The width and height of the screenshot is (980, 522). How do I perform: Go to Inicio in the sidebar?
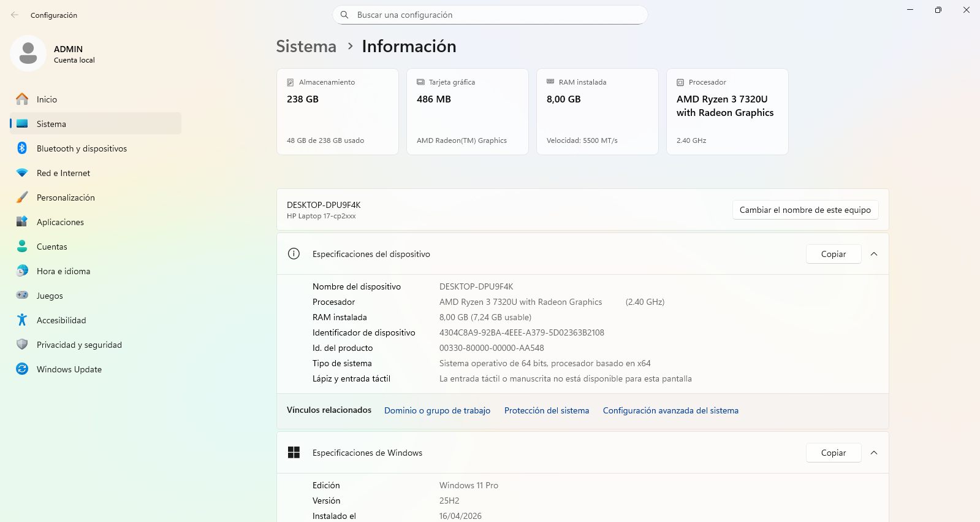tap(96, 99)
